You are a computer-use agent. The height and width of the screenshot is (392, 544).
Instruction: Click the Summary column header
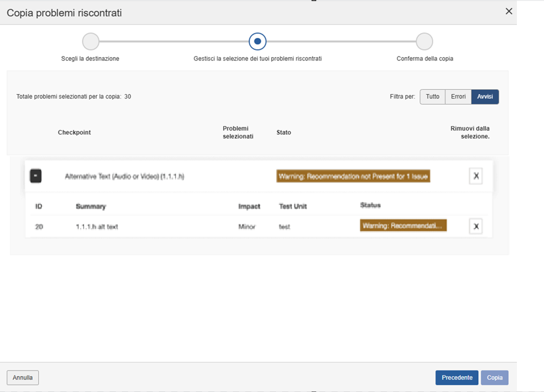pyautogui.click(x=91, y=206)
